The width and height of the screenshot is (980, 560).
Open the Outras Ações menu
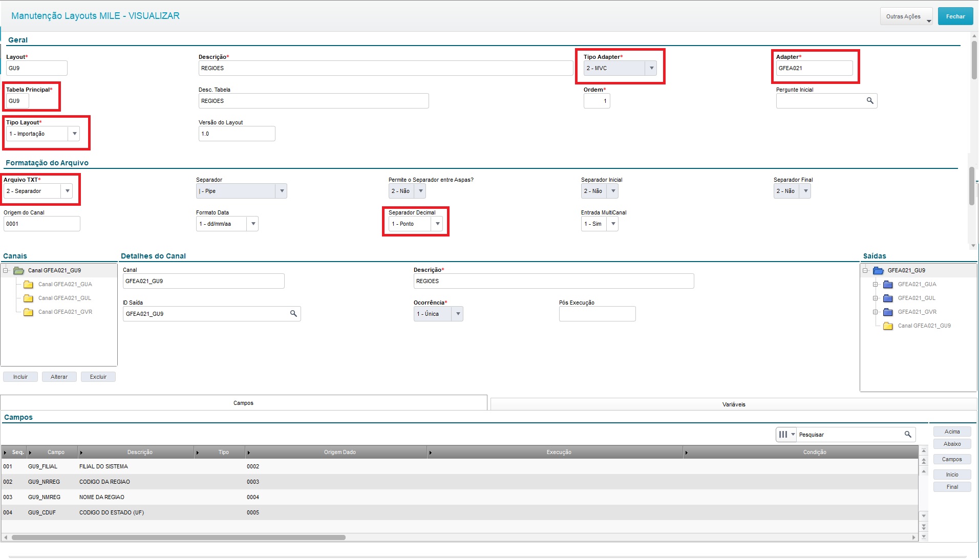point(906,16)
